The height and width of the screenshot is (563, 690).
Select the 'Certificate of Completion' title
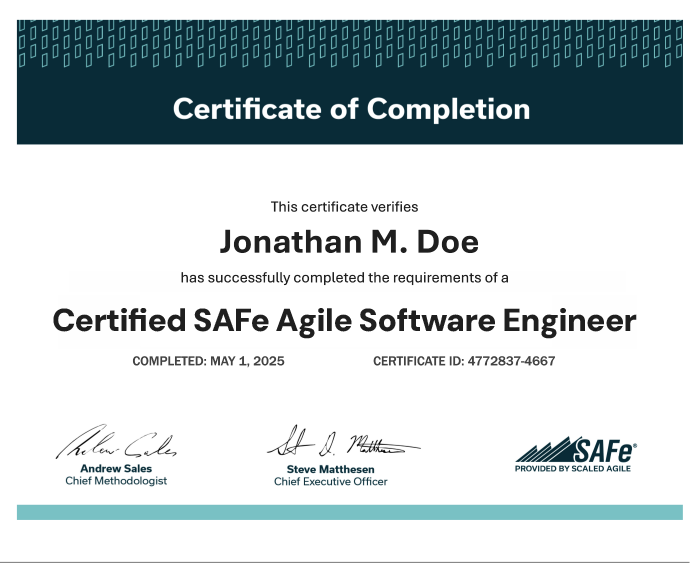point(351,108)
